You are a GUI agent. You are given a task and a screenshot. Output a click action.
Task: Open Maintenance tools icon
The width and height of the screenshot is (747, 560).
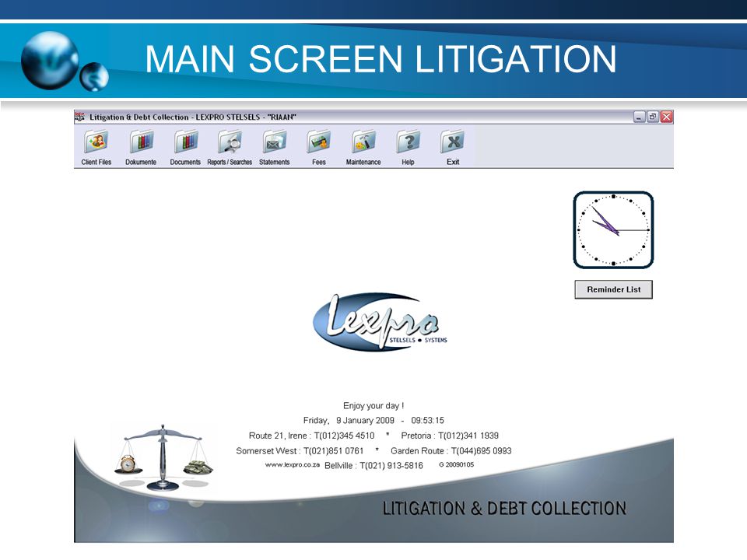363,142
